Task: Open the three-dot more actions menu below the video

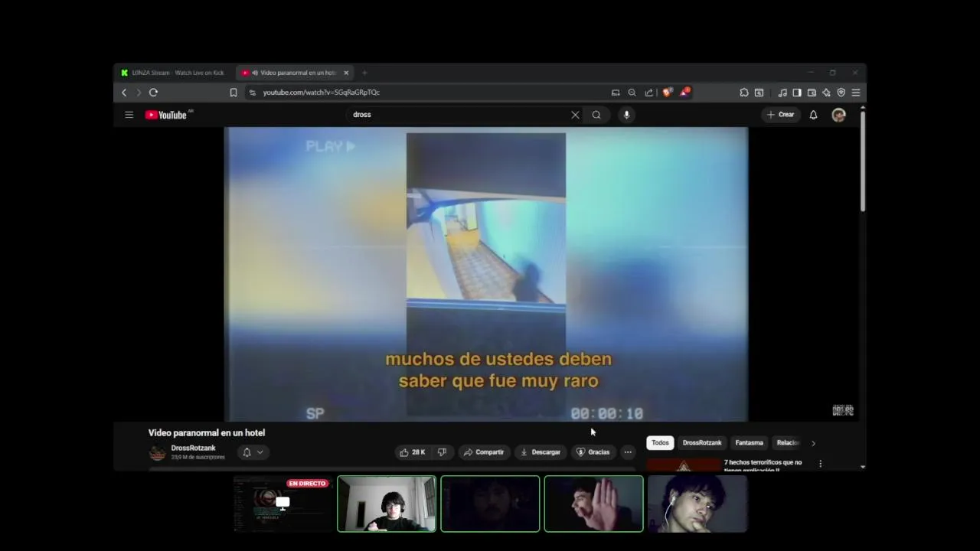Action: pyautogui.click(x=628, y=452)
